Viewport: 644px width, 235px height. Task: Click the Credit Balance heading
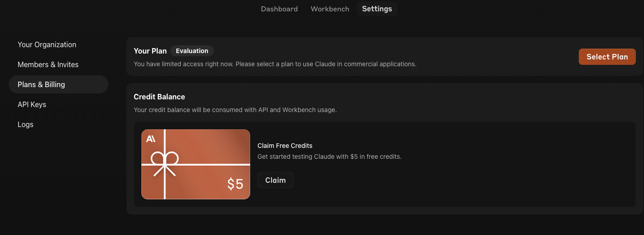pyautogui.click(x=159, y=97)
